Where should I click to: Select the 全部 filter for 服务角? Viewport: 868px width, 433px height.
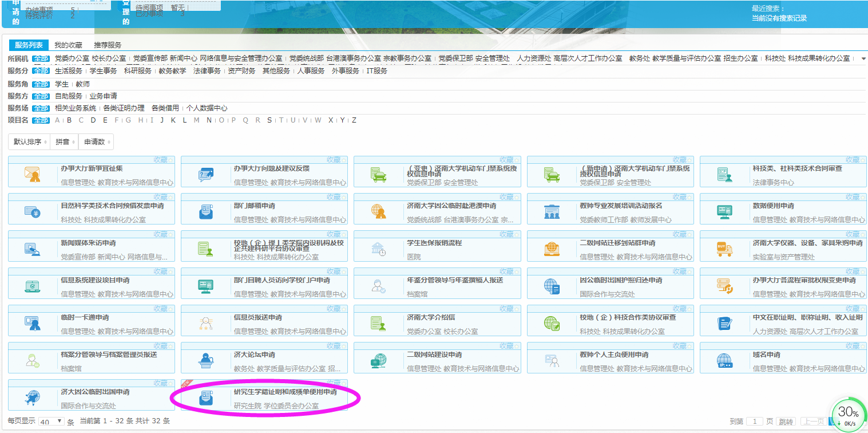pyautogui.click(x=41, y=84)
